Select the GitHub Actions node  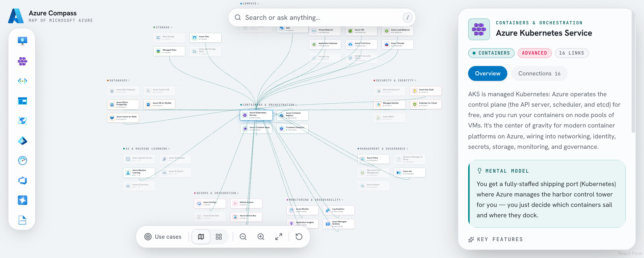(246, 203)
